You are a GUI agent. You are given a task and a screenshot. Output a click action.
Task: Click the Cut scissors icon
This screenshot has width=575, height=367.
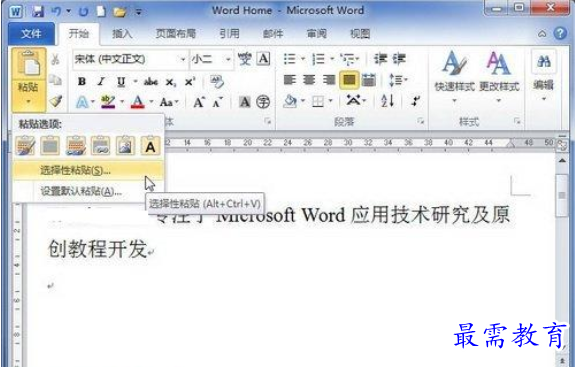point(55,59)
